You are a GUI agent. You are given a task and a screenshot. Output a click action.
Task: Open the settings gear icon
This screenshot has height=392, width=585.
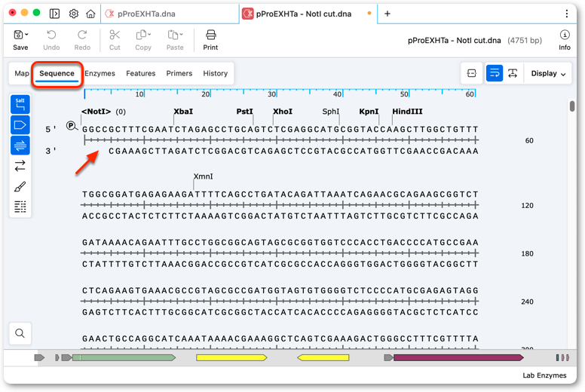point(74,14)
